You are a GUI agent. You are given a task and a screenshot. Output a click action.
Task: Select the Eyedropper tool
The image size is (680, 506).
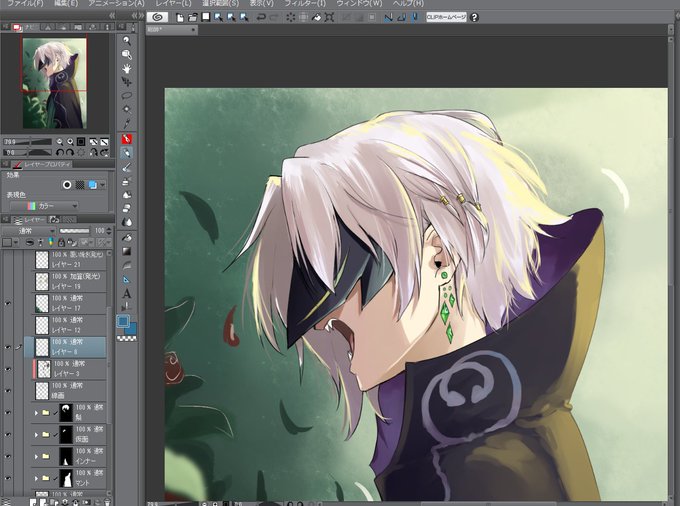(127, 123)
